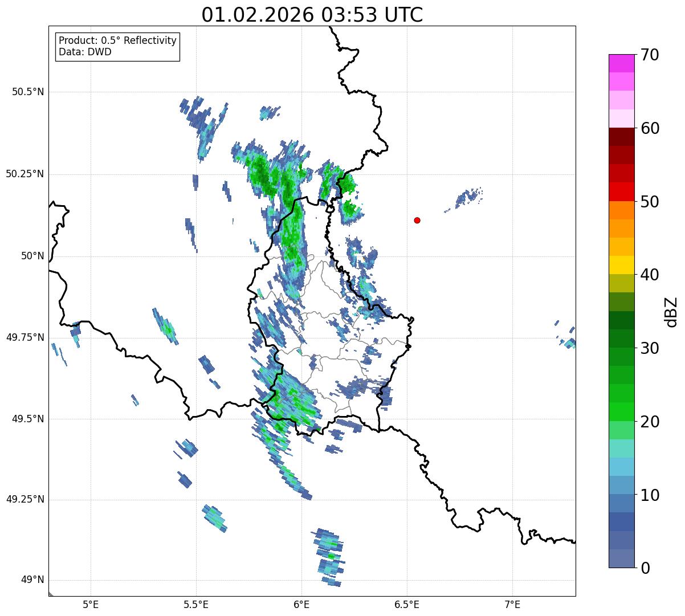Screen dimensions: 685x616
Task: Click the 7°E longitude label
Action: (x=512, y=605)
